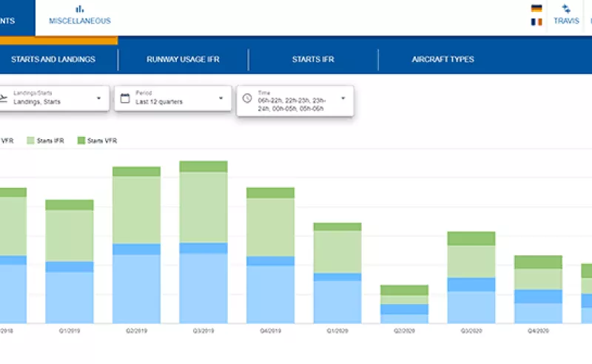Click the calendar icon in Period filter
This screenshot has width=592, height=364.
click(125, 98)
